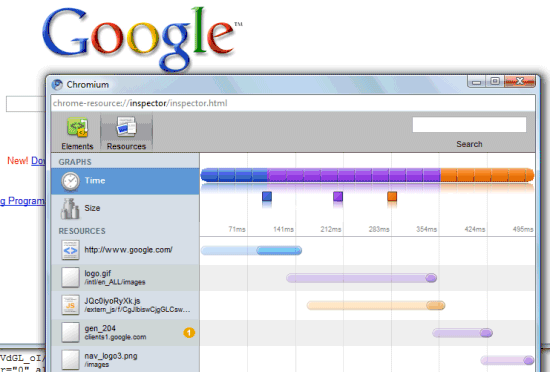Switch to the Size graph
Screen dimensions: 550x372
click(x=125, y=208)
